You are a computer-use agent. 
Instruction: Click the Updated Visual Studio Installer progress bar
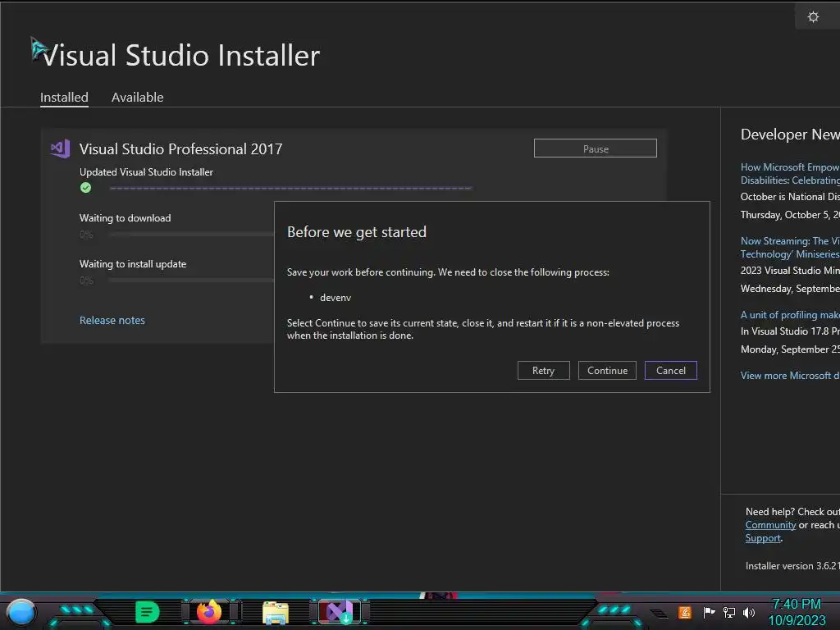[291, 188]
